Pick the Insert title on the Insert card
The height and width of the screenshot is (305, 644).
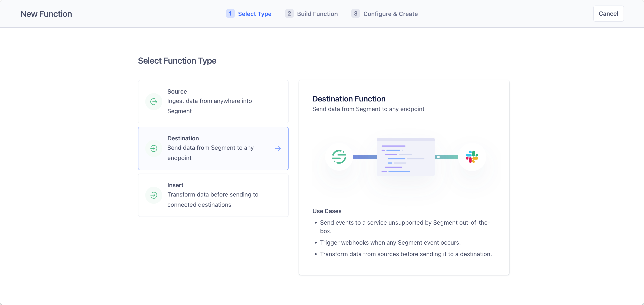175,185
